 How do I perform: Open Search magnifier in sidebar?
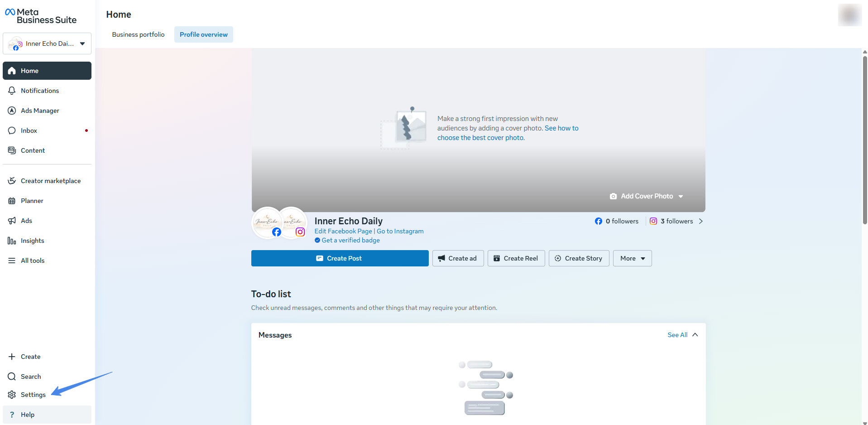pyautogui.click(x=12, y=377)
